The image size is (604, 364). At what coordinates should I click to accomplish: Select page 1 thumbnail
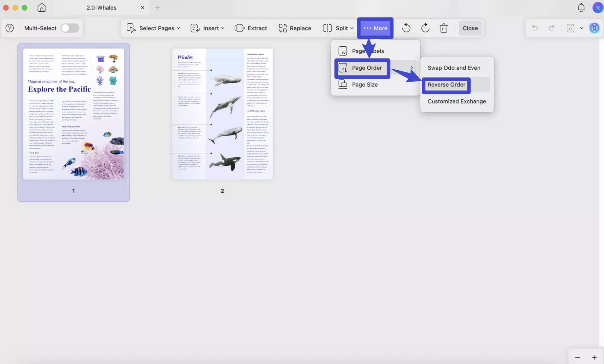pos(74,114)
